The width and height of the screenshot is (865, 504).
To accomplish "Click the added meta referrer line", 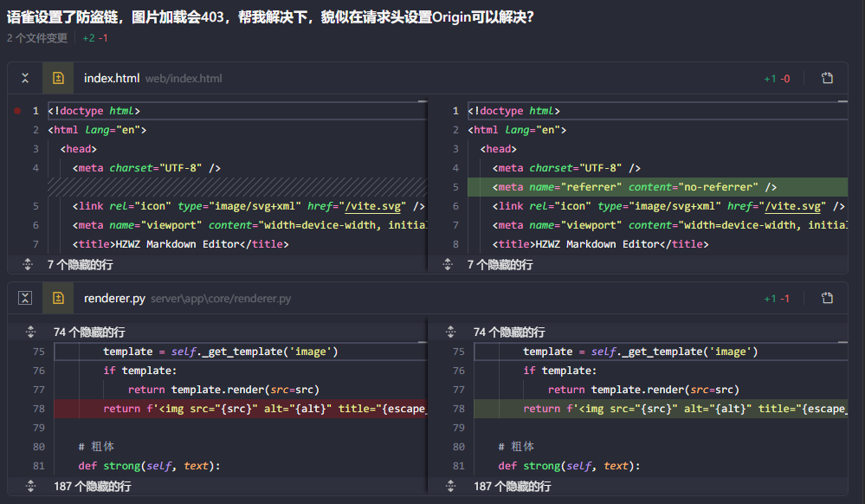I will [657, 187].
